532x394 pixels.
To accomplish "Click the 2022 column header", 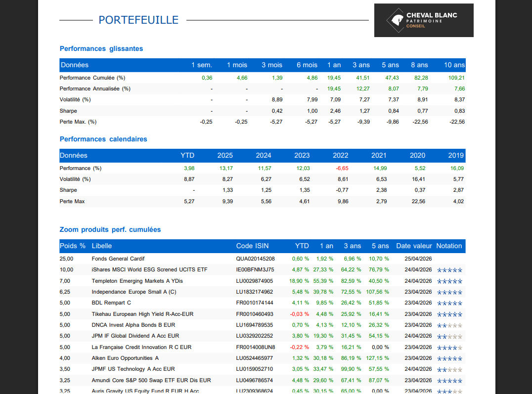I will click(340, 155).
